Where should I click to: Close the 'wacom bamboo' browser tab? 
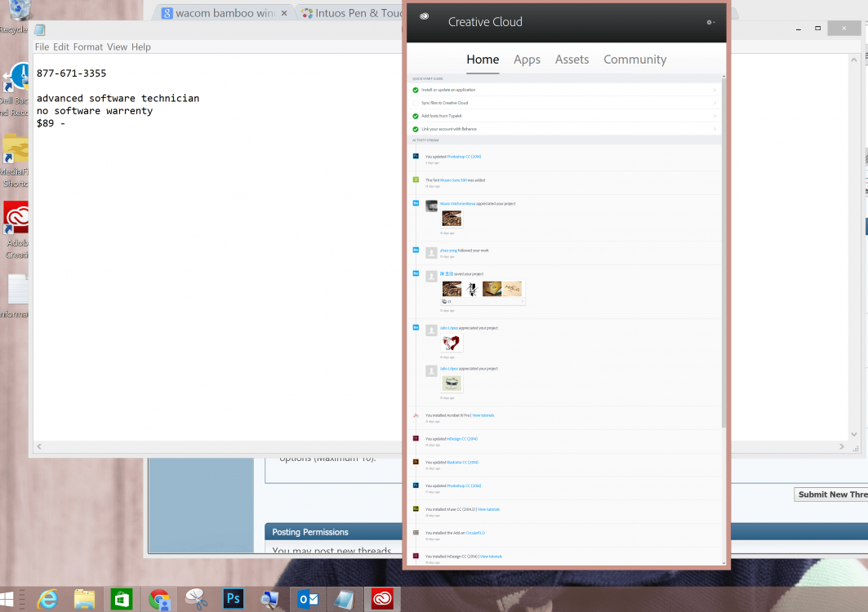point(284,13)
